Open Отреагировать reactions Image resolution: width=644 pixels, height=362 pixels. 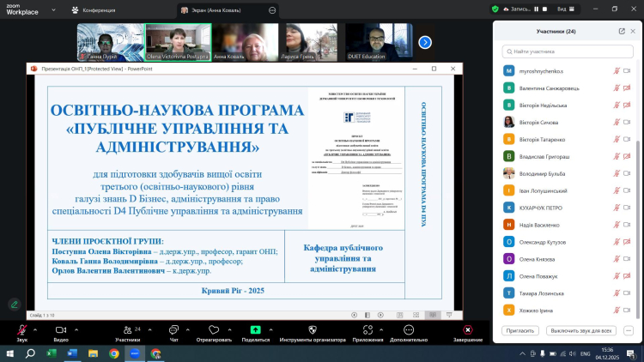[214, 330]
